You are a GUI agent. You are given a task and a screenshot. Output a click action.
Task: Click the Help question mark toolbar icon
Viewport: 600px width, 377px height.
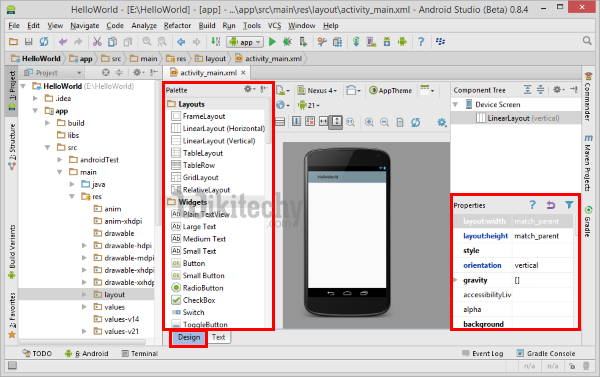pyautogui.click(x=421, y=42)
